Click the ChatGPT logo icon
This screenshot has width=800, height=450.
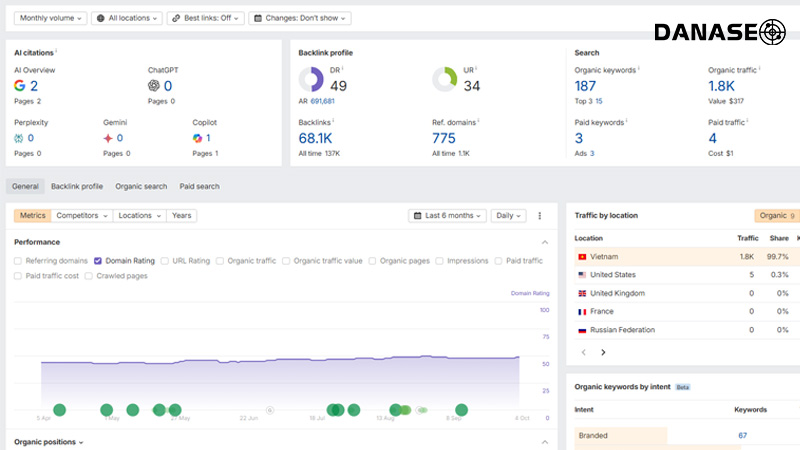pos(154,86)
